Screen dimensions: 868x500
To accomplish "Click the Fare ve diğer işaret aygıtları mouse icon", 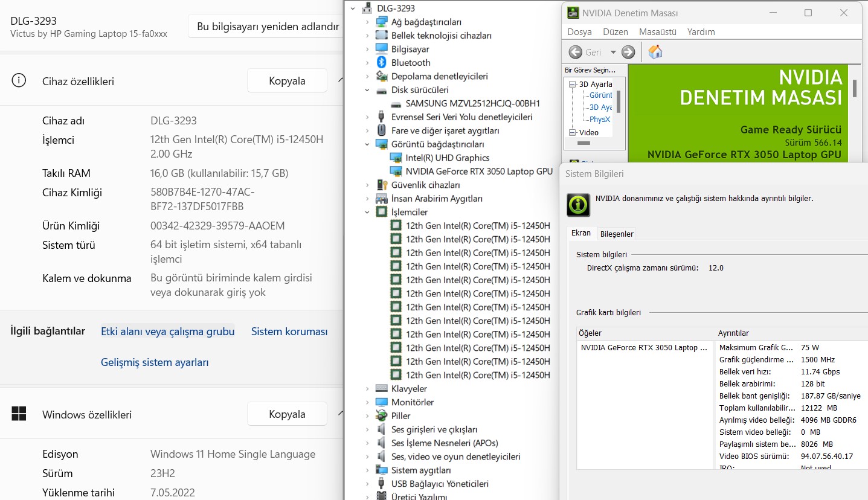I will click(381, 130).
